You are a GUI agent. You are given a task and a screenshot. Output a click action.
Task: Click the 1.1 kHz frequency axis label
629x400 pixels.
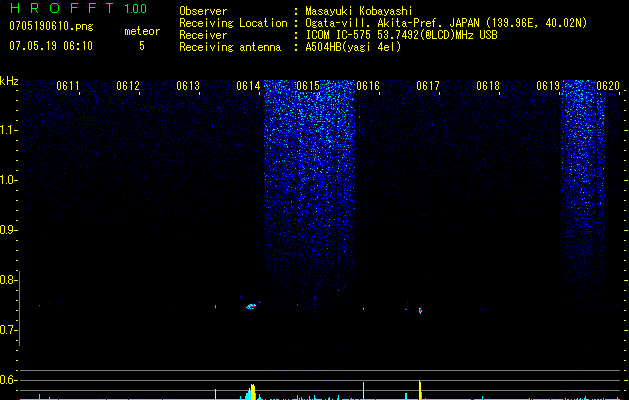click(x=7, y=130)
